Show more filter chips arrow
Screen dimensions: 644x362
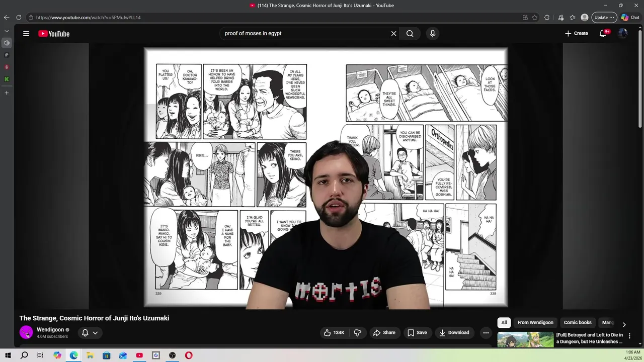point(624,324)
